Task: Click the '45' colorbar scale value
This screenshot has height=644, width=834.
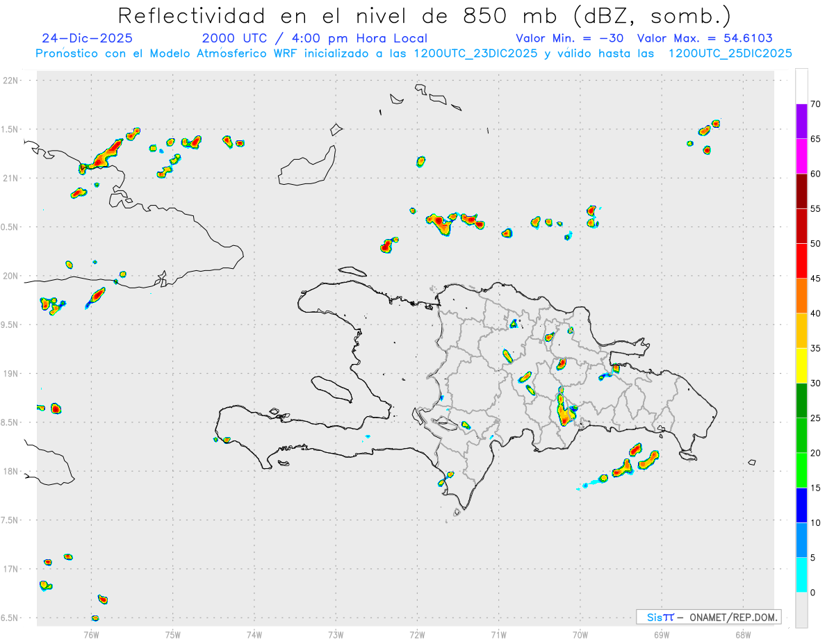Action: click(815, 279)
